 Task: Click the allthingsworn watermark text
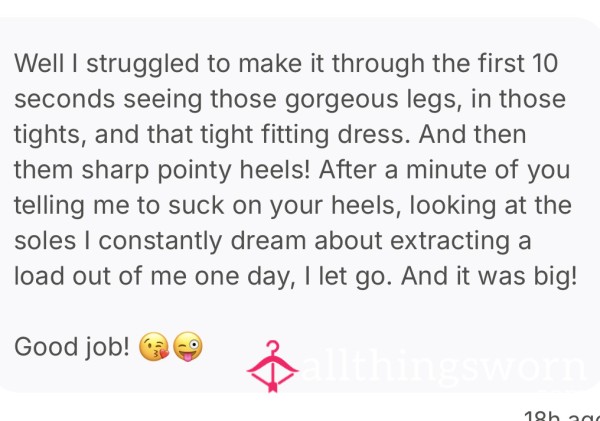pos(445,367)
